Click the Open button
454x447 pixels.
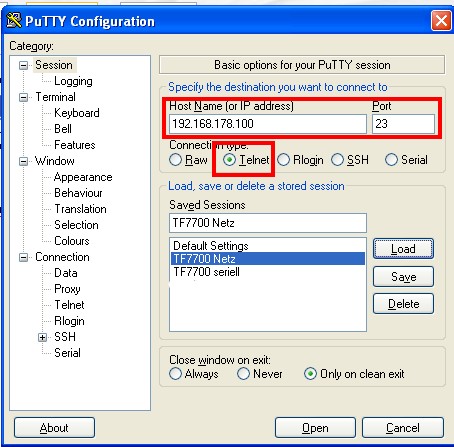(x=315, y=428)
